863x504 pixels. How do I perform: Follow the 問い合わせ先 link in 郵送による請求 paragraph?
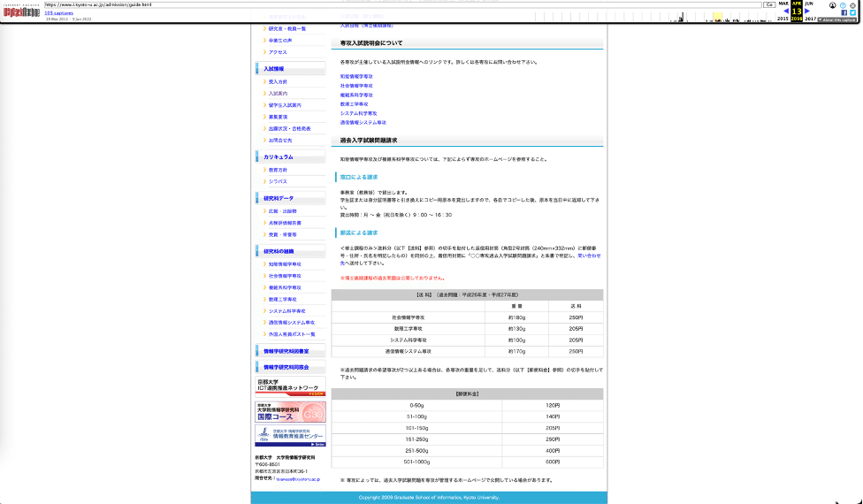pos(589,256)
